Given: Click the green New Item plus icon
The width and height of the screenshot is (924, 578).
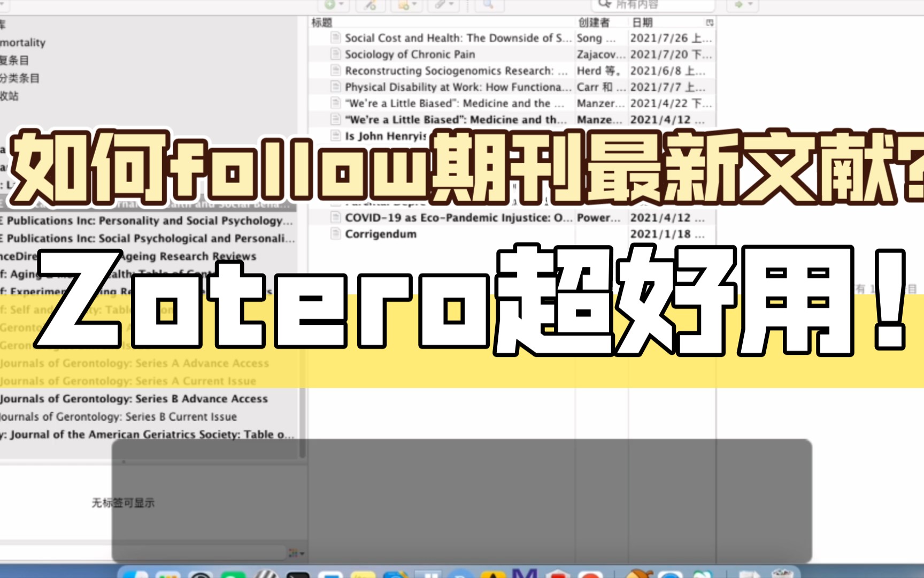Looking at the screenshot, I should tap(330, 4).
